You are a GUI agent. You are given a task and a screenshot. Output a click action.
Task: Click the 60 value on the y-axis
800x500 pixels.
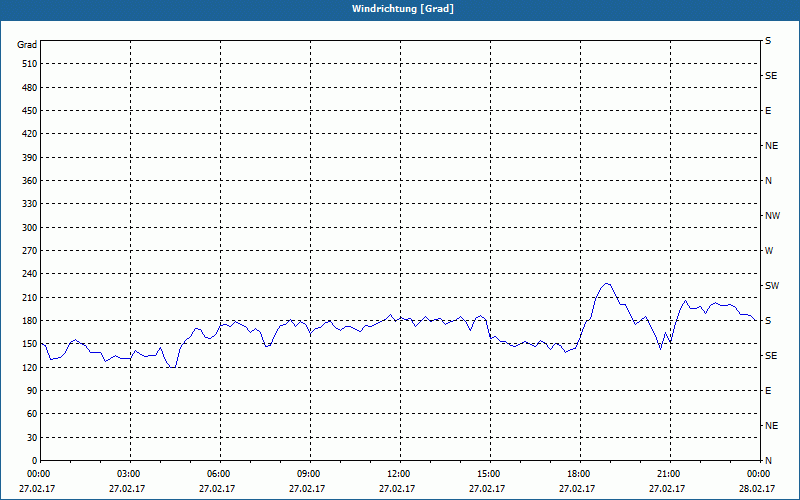(32, 414)
